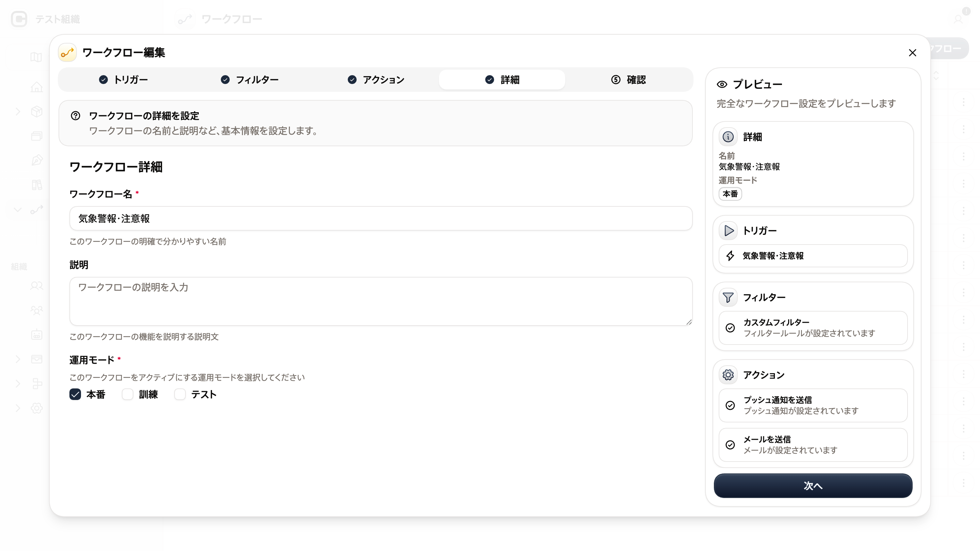The image size is (980, 551).
Task: Collapse the workflow sidebar chevron
Action: pos(18,210)
